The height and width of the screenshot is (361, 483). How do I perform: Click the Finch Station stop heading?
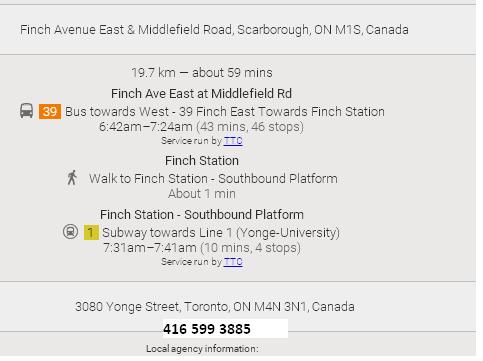coord(202,161)
